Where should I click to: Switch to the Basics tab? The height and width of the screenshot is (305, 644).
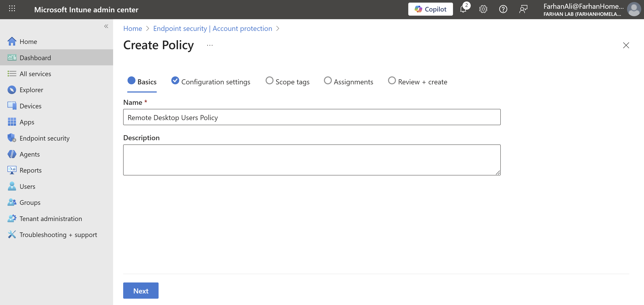click(142, 82)
